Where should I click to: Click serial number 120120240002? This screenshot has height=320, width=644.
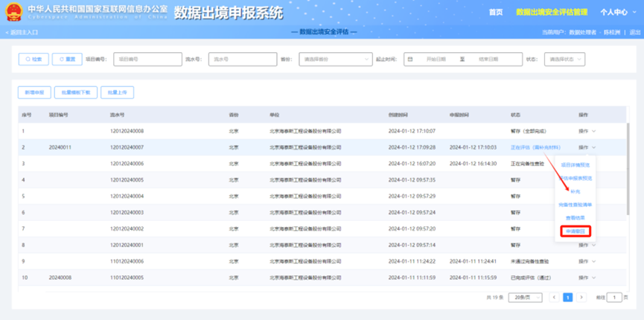127,228
